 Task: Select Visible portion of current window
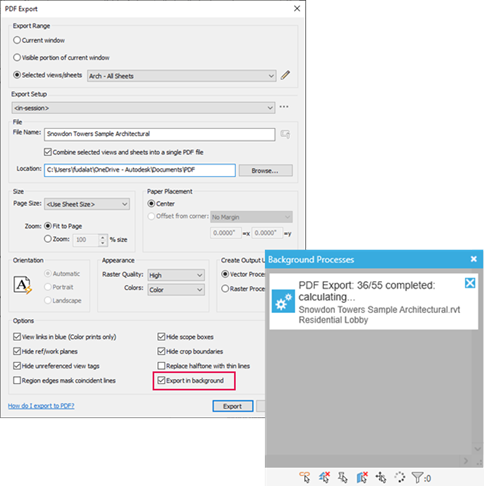17,57
